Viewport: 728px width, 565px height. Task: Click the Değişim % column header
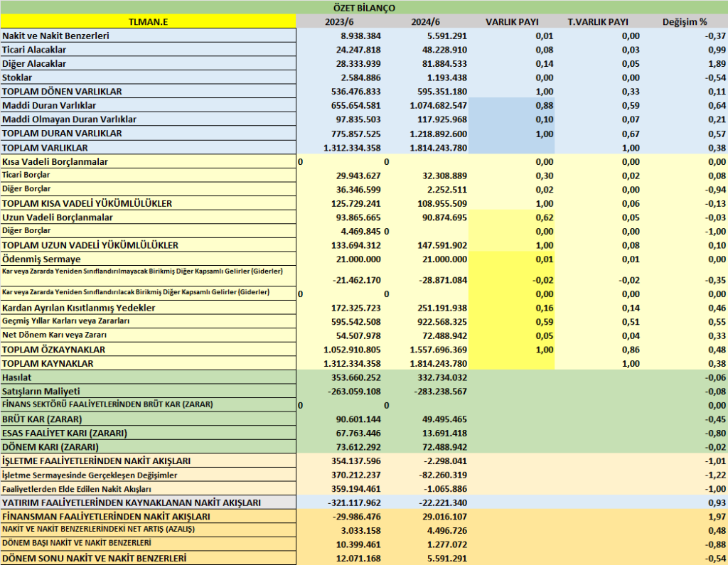[x=685, y=22]
